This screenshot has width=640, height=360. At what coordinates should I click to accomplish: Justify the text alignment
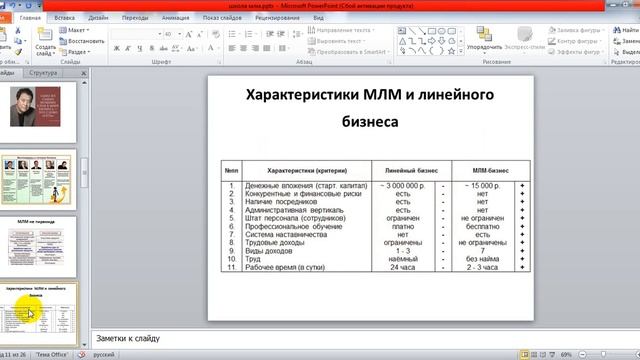(x=267, y=48)
